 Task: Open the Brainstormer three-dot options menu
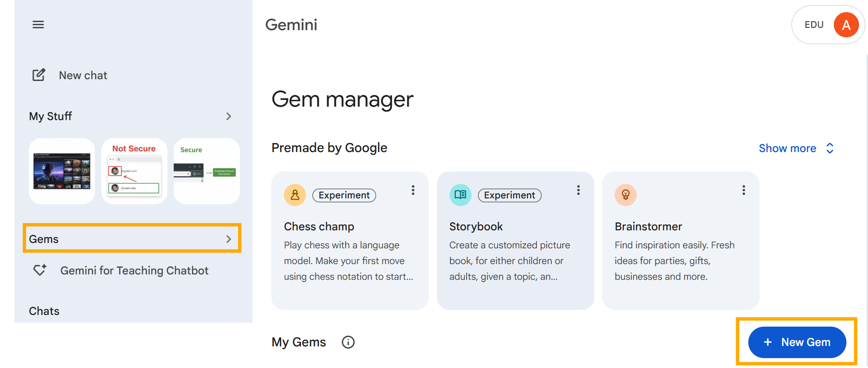(x=744, y=190)
